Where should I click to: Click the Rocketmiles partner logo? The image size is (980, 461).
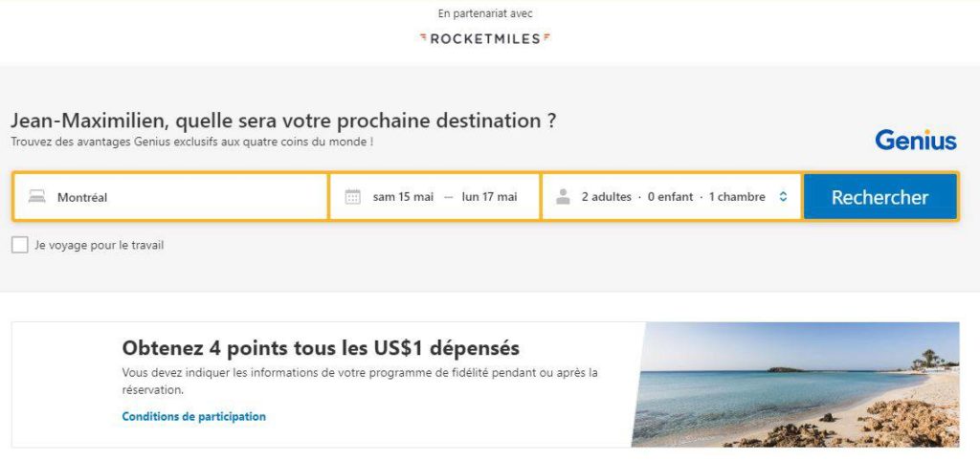click(485, 38)
